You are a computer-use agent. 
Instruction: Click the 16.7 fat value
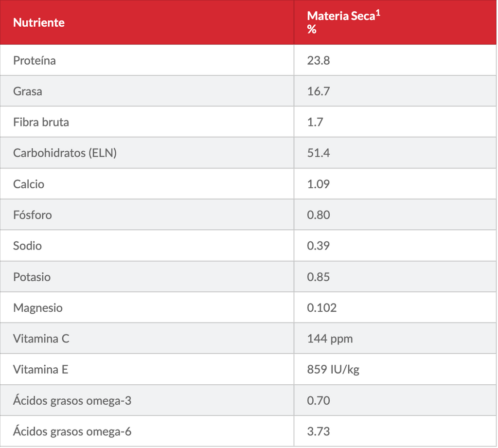(319, 91)
